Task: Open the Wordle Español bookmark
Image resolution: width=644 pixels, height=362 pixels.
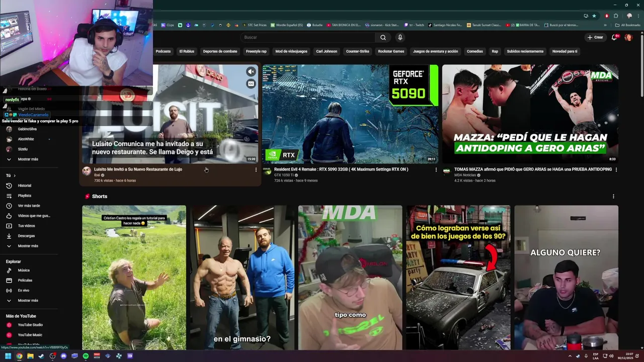Action: (287, 25)
